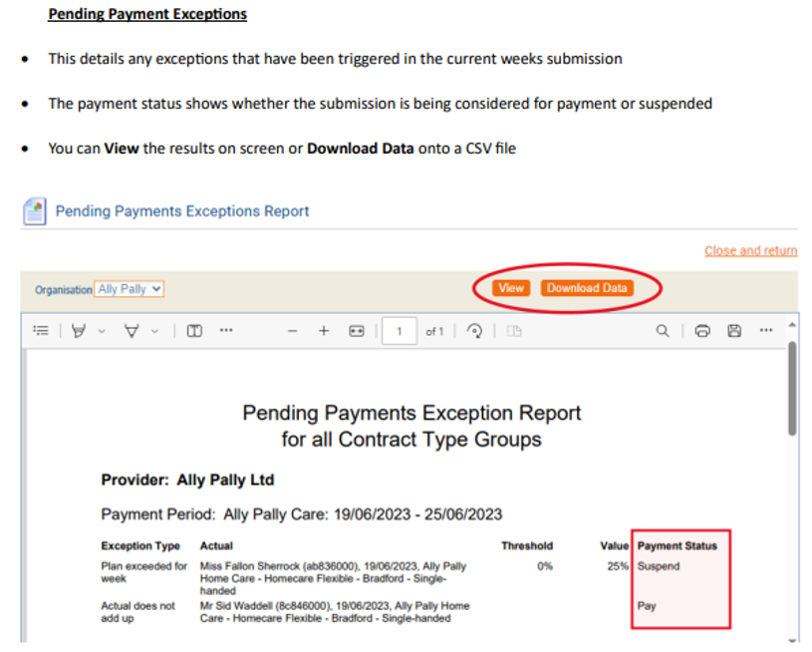Click the orange View button
The width and height of the screenshot is (812, 652).
tap(511, 288)
